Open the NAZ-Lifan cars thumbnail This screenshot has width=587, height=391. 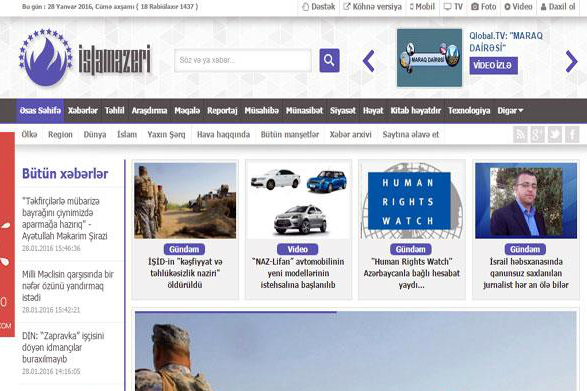298,200
